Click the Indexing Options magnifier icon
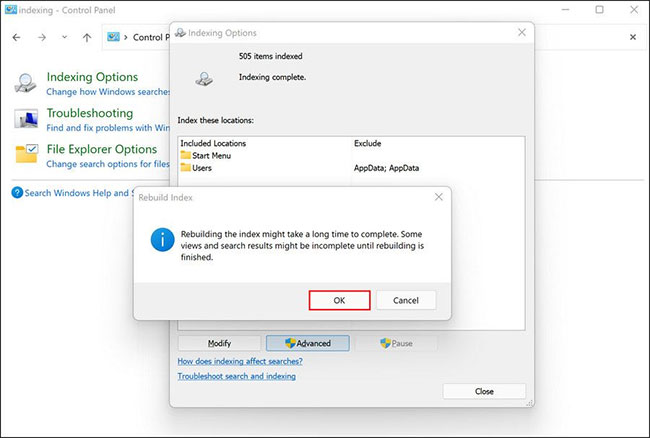The image size is (650, 438). pos(28,83)
